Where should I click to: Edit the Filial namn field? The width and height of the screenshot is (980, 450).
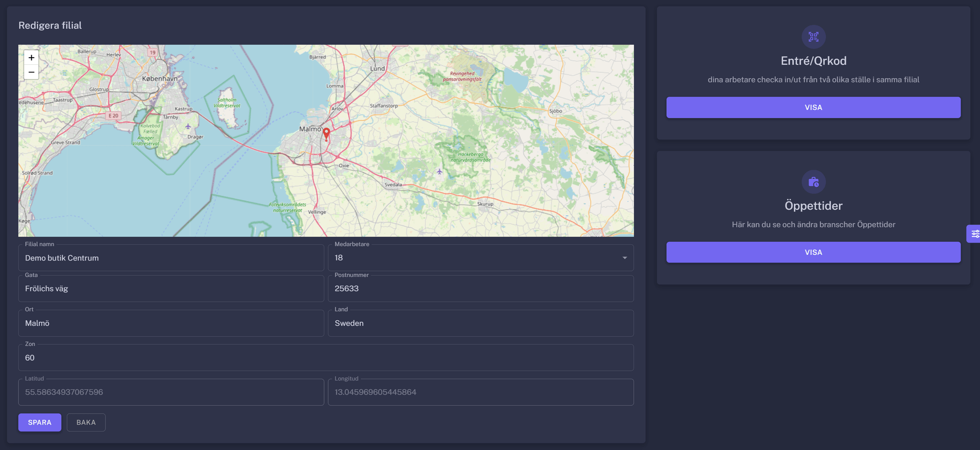click(x=171, y=258)
